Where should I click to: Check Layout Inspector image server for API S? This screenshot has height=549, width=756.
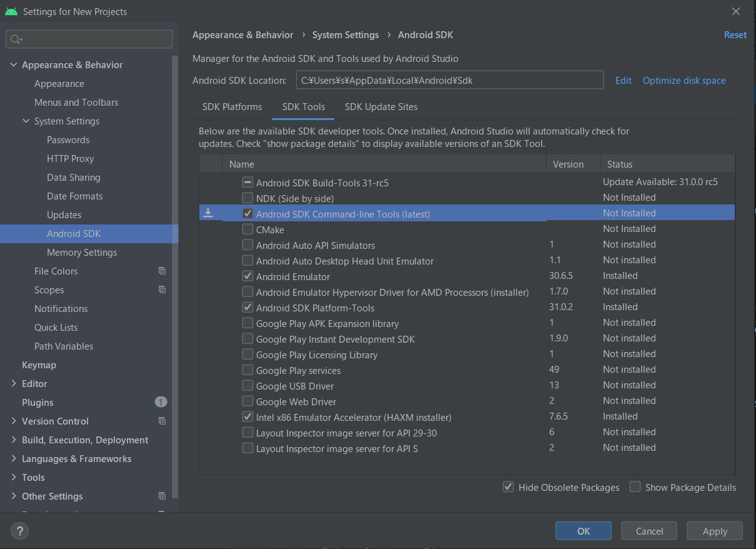[248, 448]
